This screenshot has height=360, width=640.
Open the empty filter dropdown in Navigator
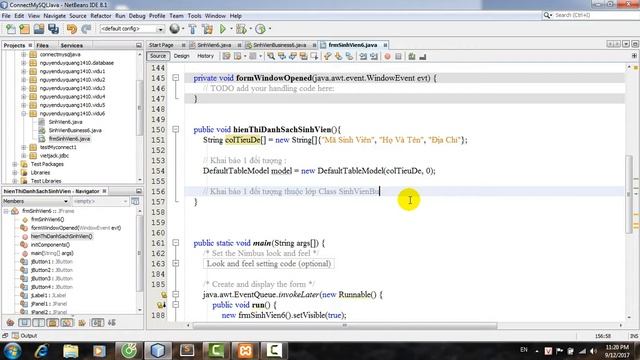point(100,201)
